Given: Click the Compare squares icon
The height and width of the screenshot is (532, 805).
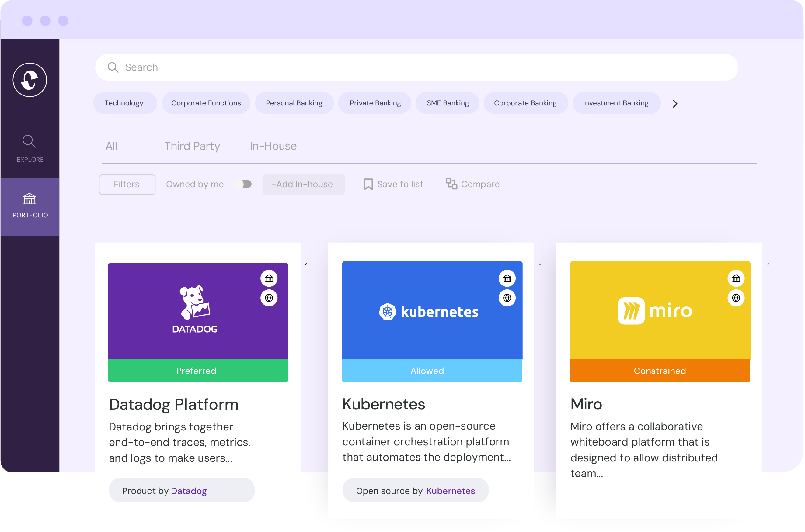Looking at the screenshot, I should point(451,184).
